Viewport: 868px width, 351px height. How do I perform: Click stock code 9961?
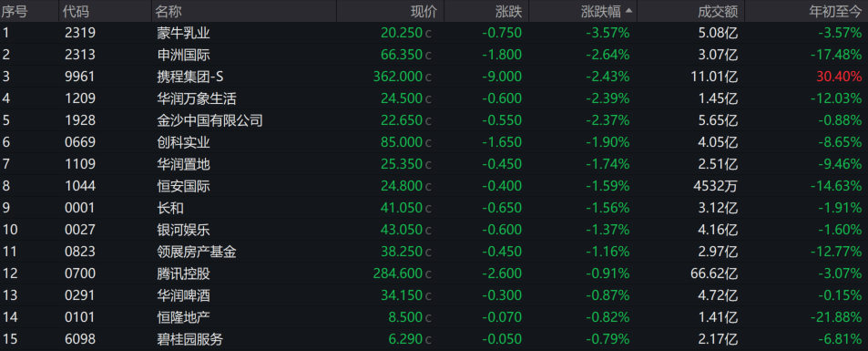[x=79, y=77]
